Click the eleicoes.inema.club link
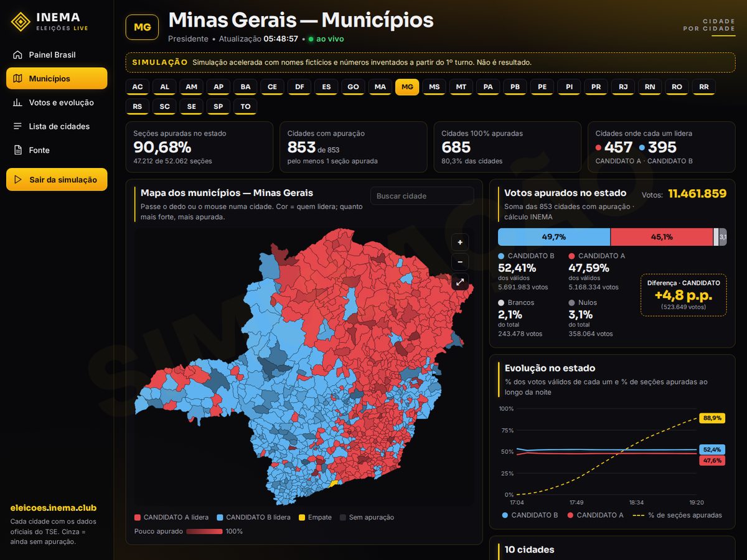The width and height of the screenshot is (747, 560). [x=54, y=508]
